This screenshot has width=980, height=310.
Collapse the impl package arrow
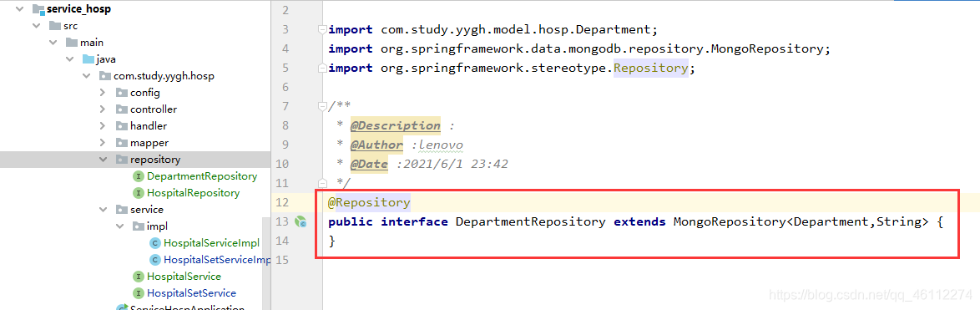tap(120, 226)
